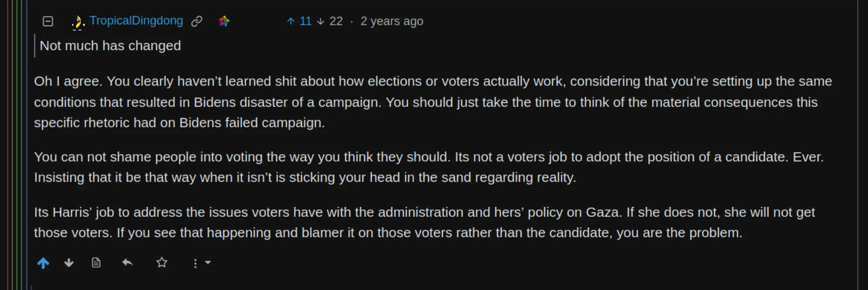Collapse the TropicalDingdong comment
Image resolution: width=868 pixels, height=290 pixels.
(x=48, y=21)
